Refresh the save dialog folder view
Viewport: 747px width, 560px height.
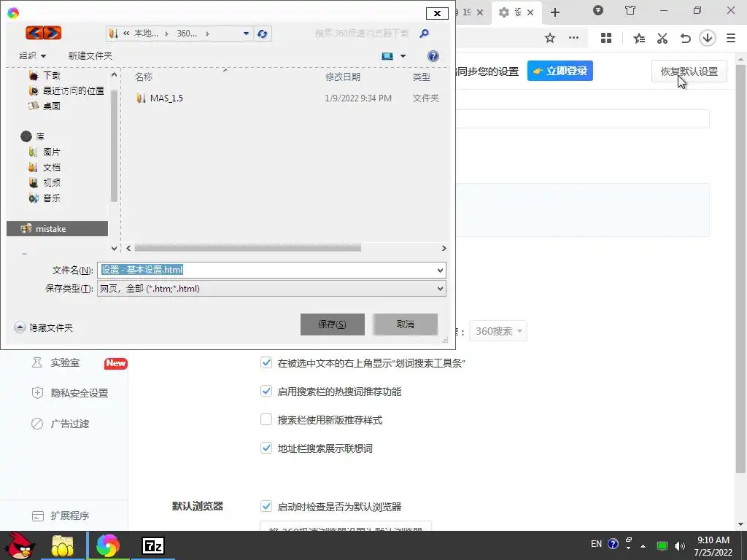click(x=262, y=34)
